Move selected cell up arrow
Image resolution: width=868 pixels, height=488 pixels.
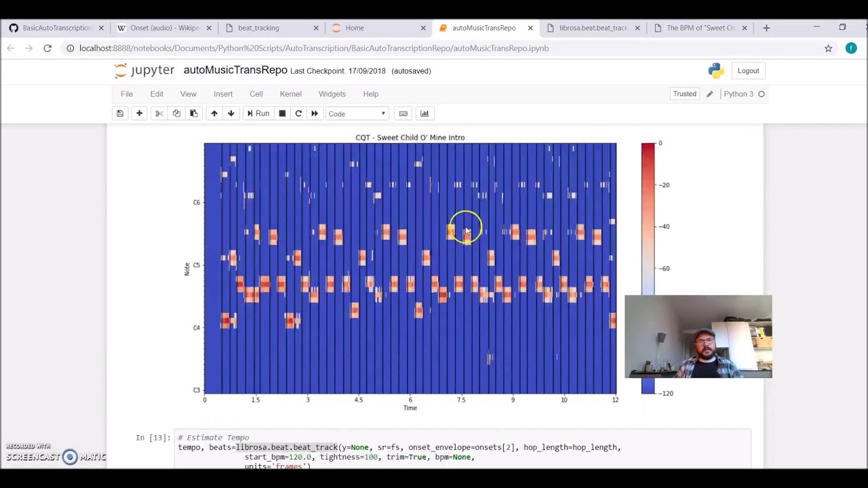coord(214,114)
